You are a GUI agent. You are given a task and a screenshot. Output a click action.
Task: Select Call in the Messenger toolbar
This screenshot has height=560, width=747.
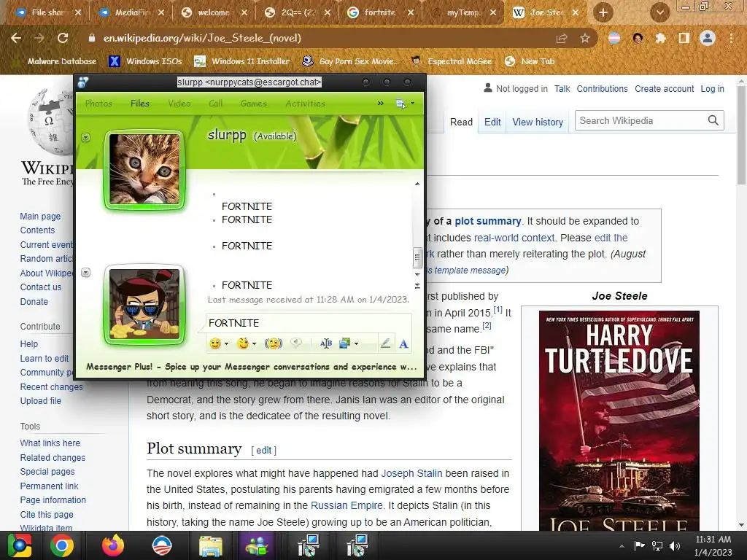click(215, 104)
